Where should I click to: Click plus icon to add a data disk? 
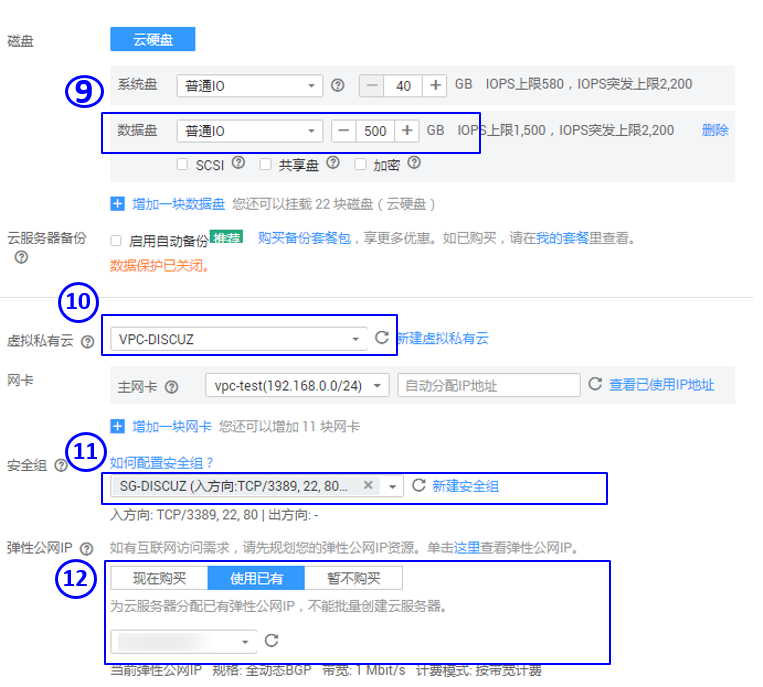tap(118, 203)
